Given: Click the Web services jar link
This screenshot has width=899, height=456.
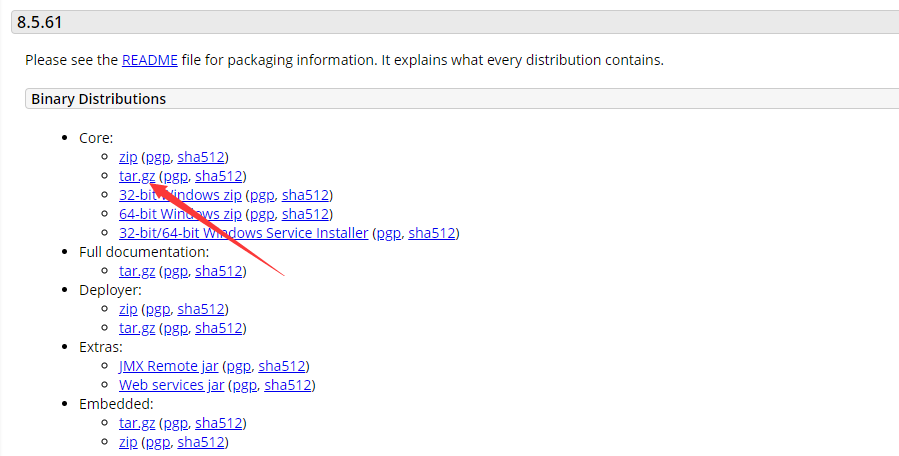Looking at the screenshot, I should click(x=173, y=385).
